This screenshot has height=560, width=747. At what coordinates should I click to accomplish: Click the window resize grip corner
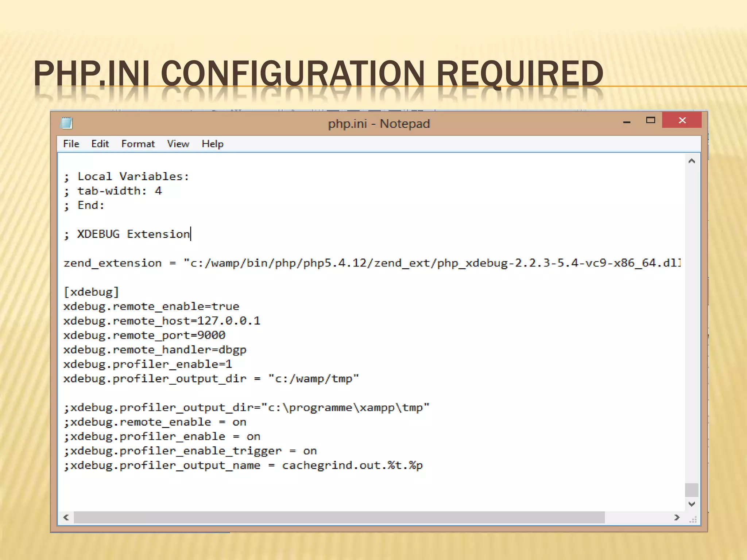(x=693, y=519)
